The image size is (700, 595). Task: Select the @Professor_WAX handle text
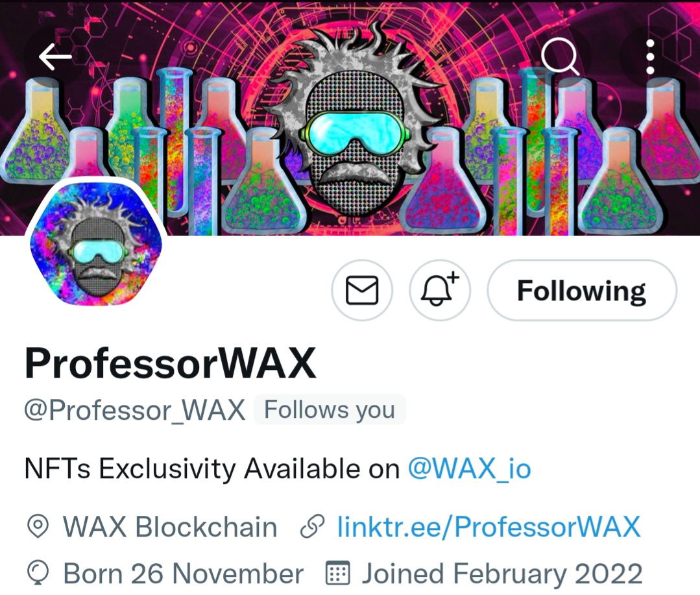pyautogui.click(x=135, y=410)
